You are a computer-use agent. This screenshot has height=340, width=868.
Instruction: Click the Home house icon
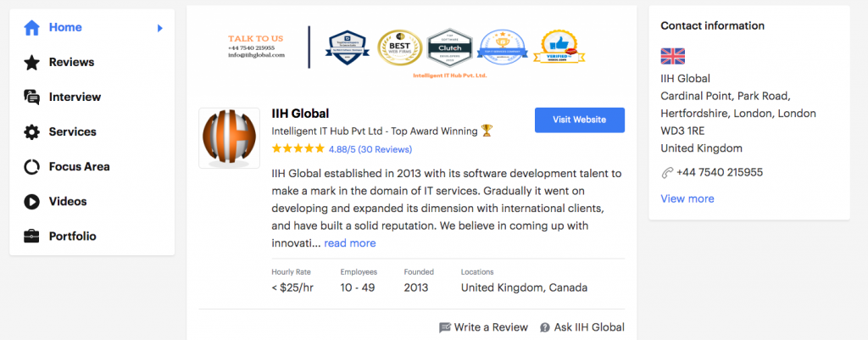click(31, 28)
